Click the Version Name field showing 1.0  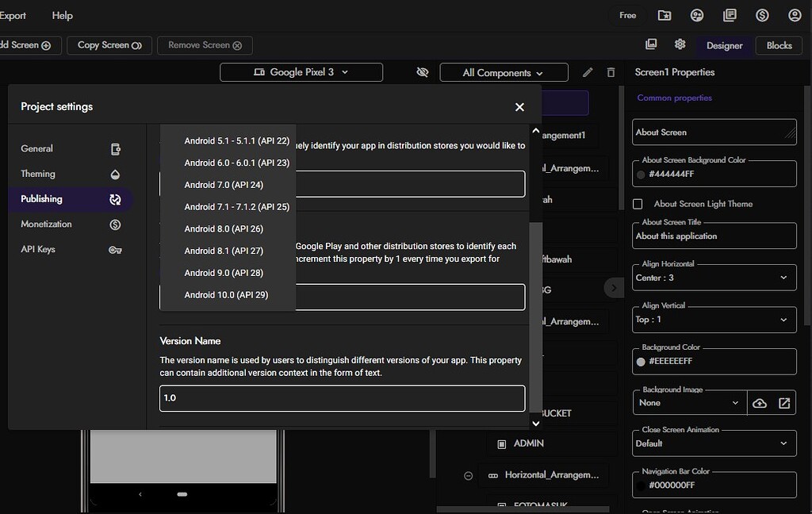click(x=342, y=398)
